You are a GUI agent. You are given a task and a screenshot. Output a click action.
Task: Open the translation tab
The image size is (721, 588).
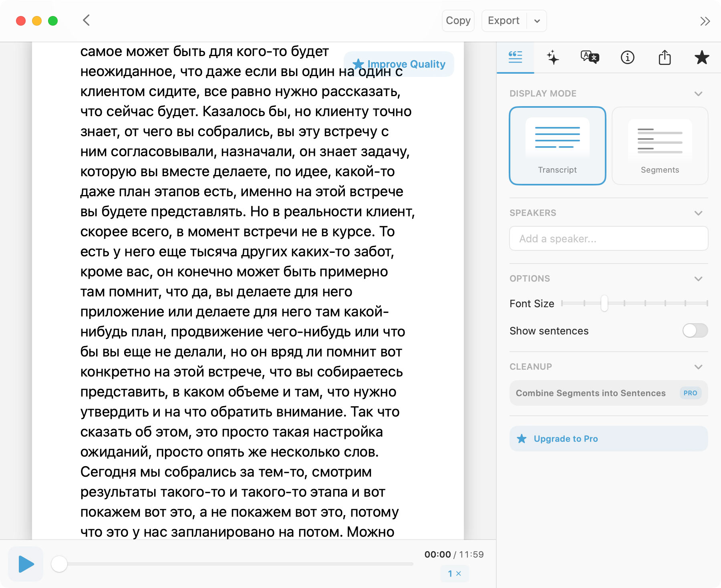[590, 57]
